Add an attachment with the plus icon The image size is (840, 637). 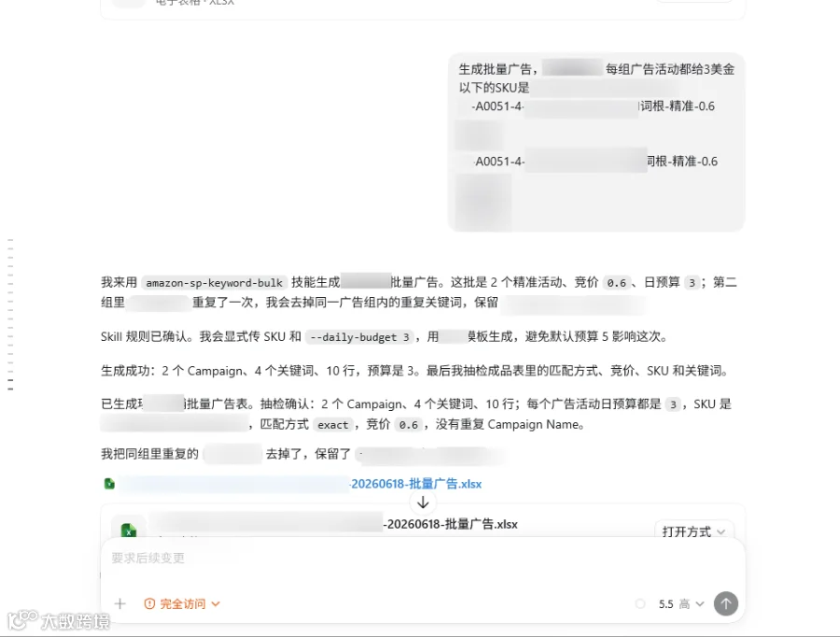(120, 603)
